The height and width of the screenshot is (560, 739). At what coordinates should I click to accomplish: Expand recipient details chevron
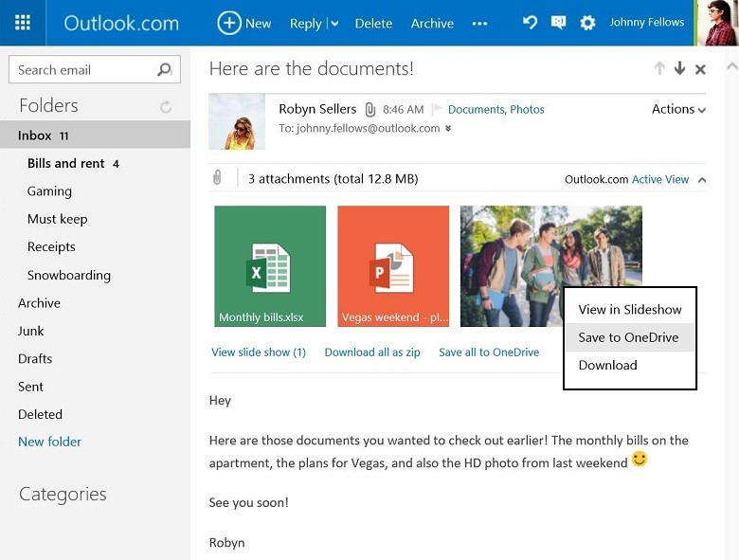[x=448, y=129]
